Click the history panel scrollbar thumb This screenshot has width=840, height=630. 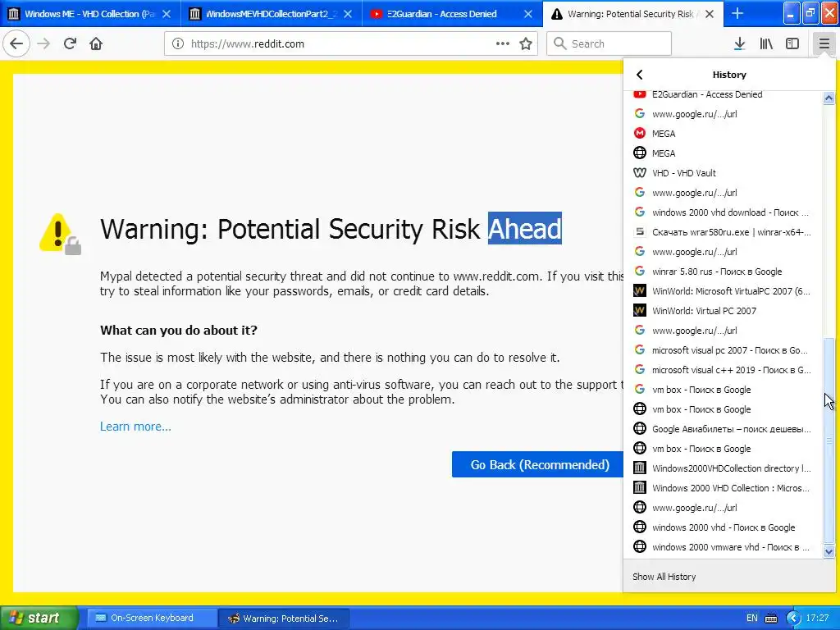[829, 441]
